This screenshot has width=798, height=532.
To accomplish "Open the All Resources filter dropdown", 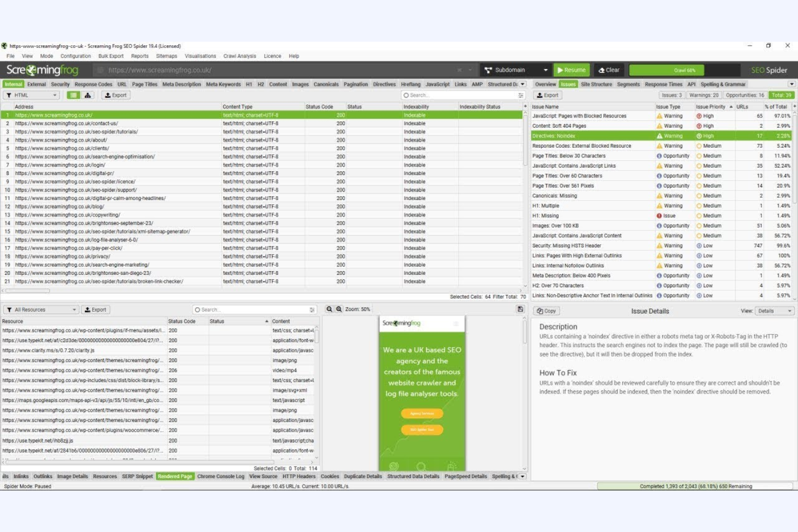I will coord(41,310).
